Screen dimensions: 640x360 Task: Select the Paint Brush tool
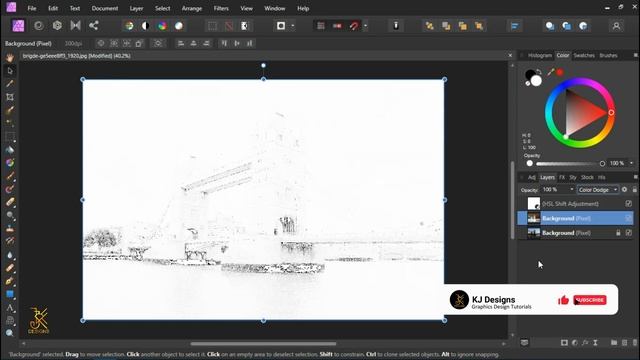tap(10, 176)
